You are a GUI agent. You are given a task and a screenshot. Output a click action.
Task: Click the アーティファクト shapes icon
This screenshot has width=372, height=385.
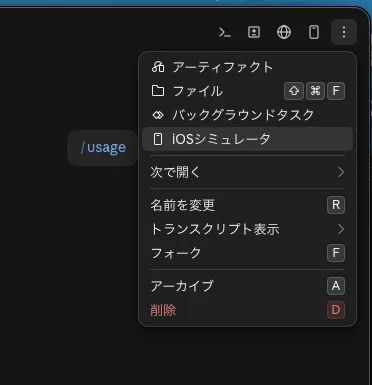click(158, 67)
